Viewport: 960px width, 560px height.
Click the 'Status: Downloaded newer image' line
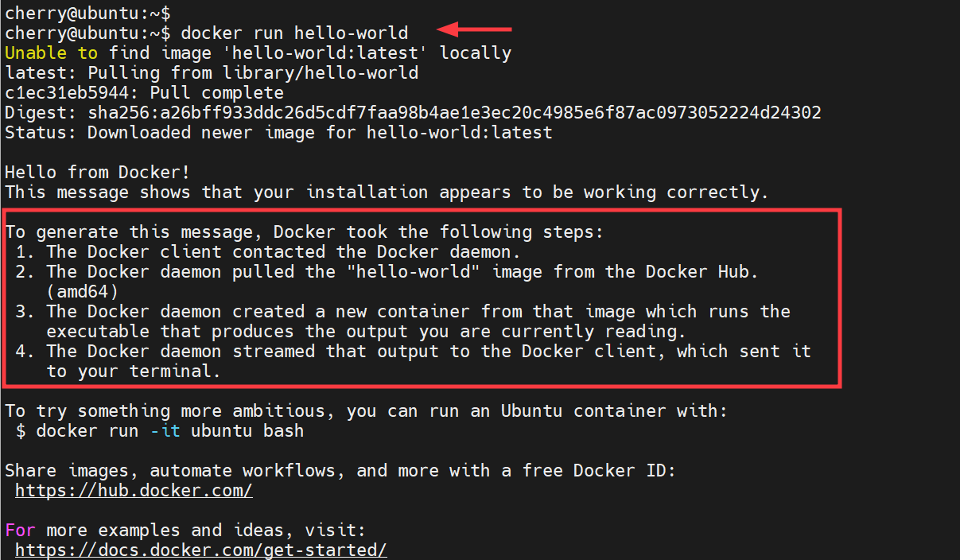[x=278, y=132]
